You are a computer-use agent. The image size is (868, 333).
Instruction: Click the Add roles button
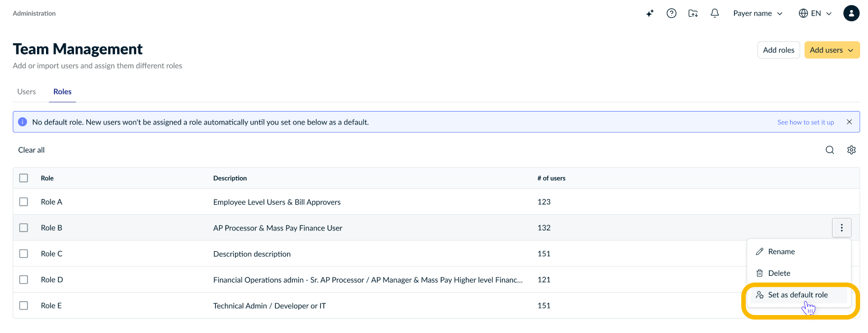(x=778, y=50)
